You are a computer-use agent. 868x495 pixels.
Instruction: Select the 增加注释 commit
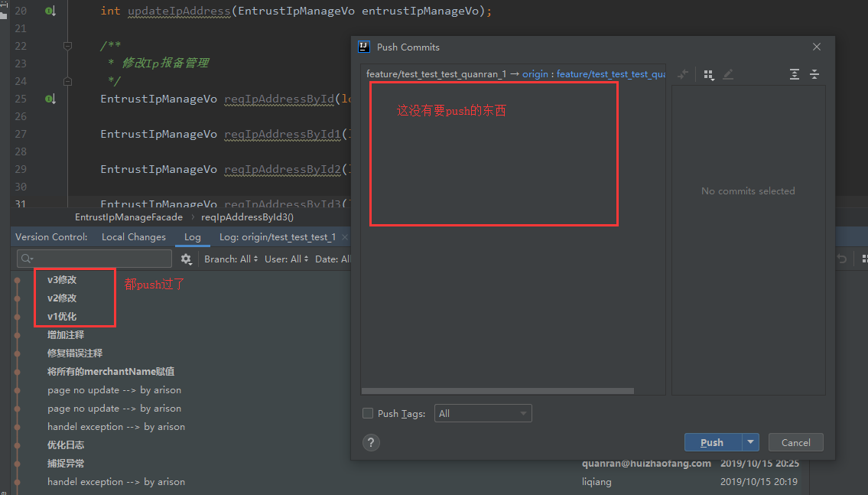point(66,334)
